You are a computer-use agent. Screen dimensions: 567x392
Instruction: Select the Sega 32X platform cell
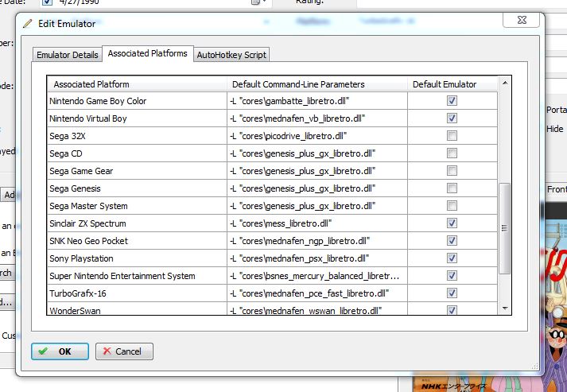(137, 136)
